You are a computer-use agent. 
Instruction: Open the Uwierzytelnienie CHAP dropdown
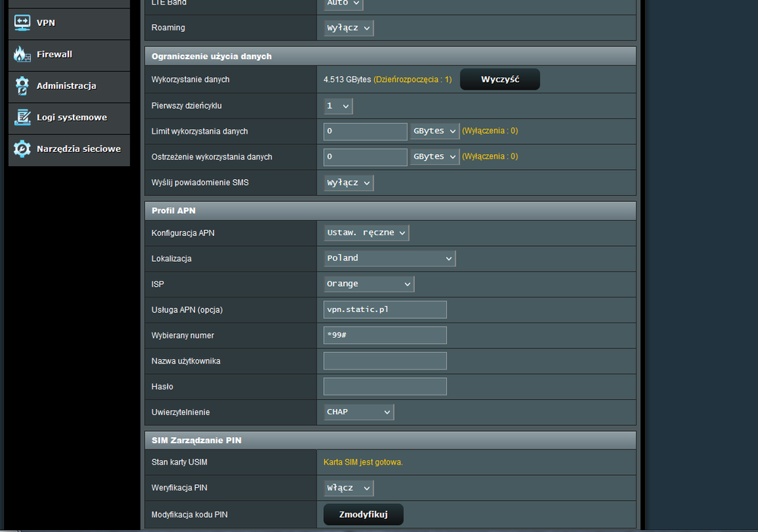point(358,412)
